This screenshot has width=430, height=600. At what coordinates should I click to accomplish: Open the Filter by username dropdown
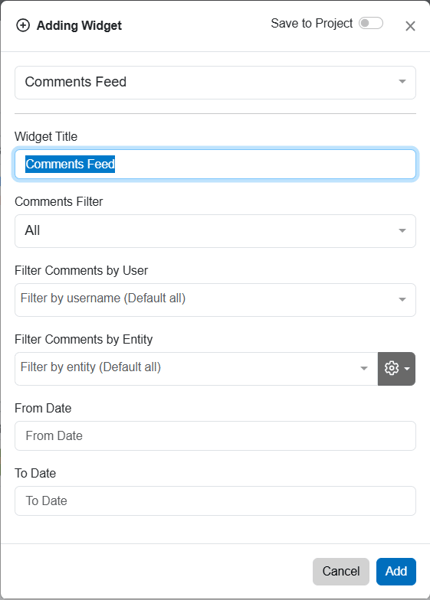[x=215, y=300]
